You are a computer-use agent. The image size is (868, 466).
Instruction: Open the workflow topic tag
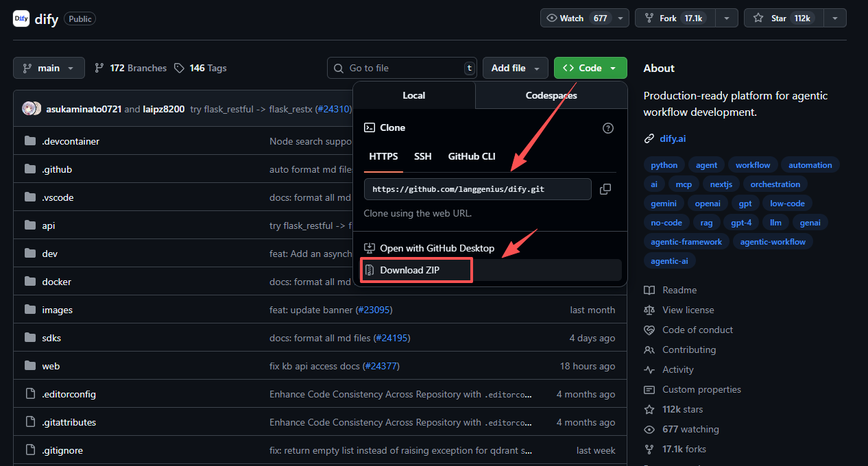[753, 165]
